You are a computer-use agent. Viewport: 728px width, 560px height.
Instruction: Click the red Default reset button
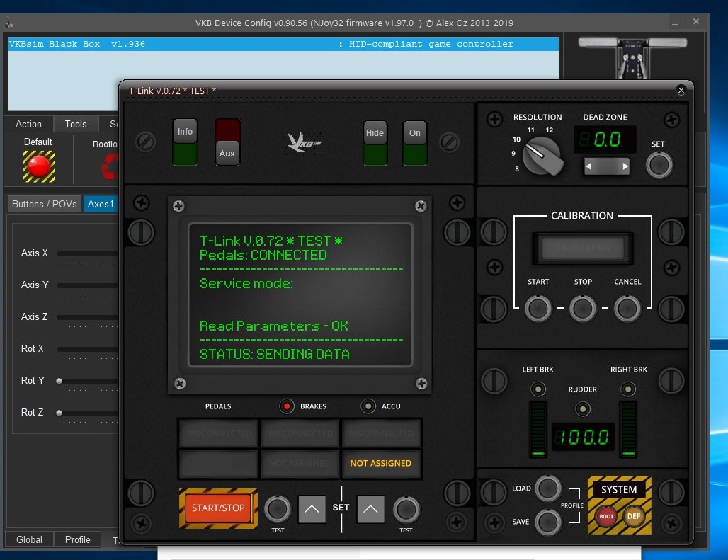[39, 166]
